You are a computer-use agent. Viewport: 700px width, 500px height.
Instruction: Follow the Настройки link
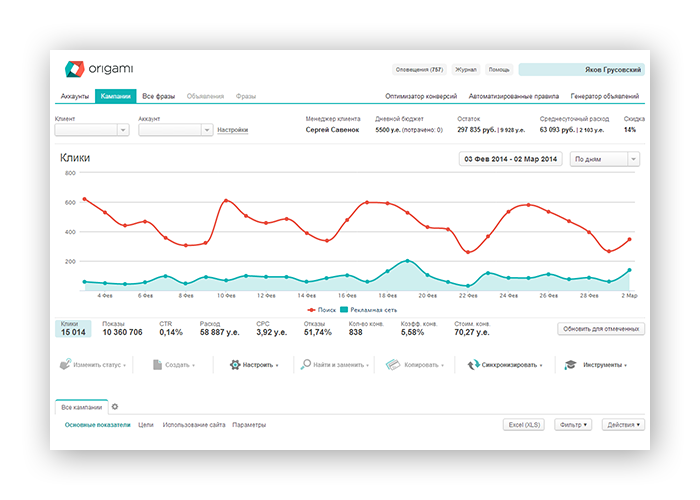pyautogui.click(x=232, y=130)
